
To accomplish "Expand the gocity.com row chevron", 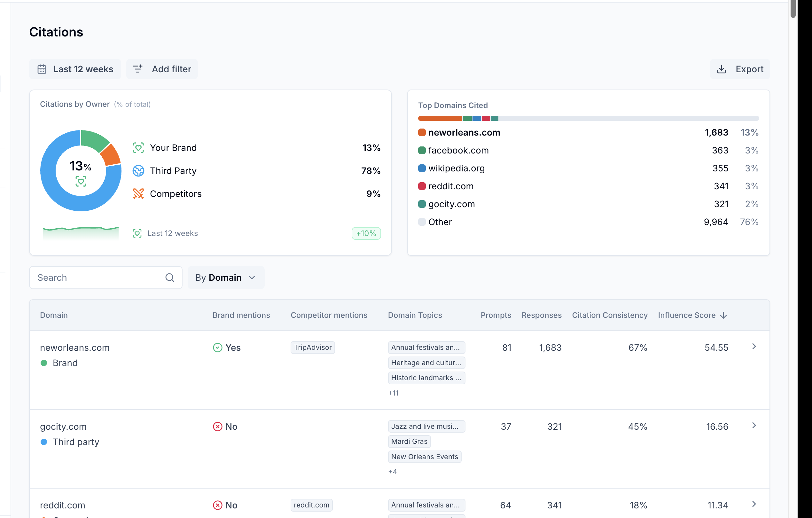I will coord(754,425).
